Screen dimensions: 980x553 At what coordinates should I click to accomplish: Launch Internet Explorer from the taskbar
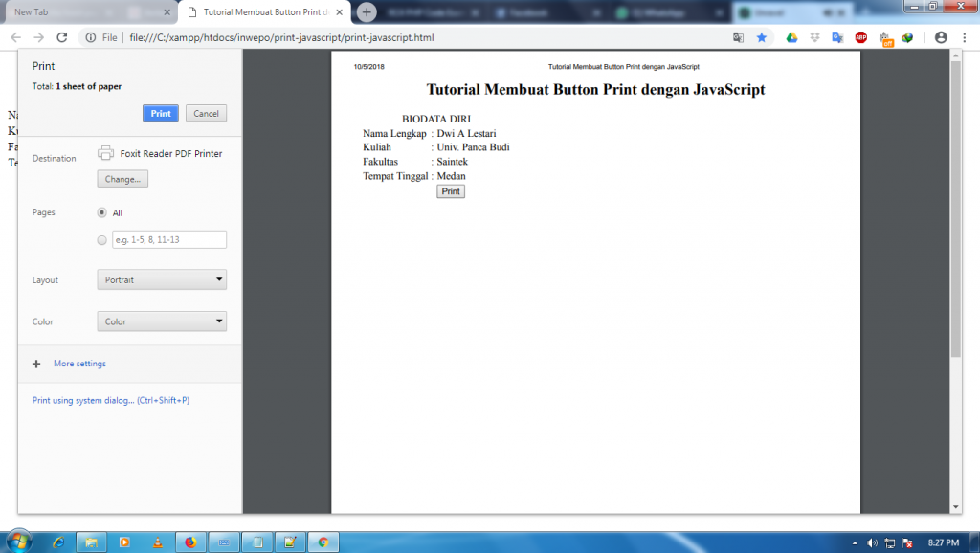(58, 542)
